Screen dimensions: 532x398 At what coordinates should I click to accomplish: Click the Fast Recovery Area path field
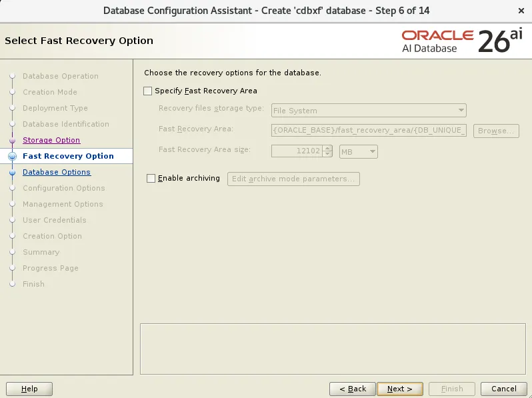[369, 130]
